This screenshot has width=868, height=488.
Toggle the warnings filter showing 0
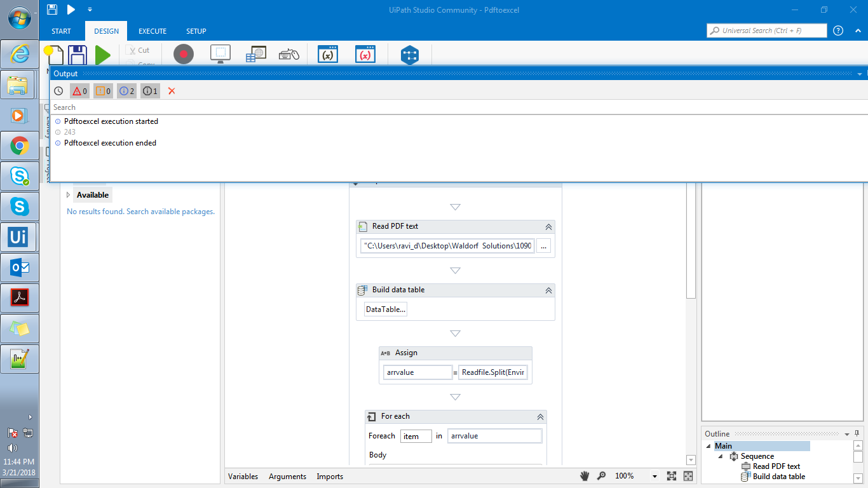(x=103, y=91)
